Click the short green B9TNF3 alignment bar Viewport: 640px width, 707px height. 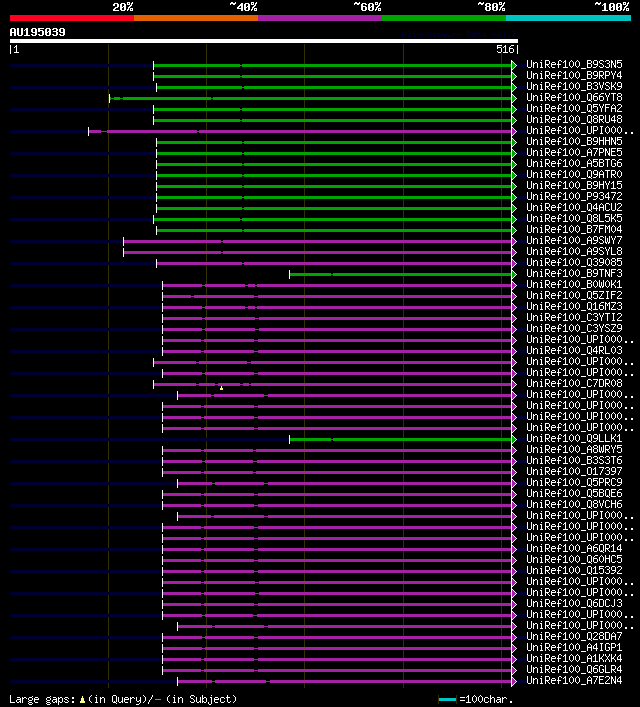[x=401, y=275]
